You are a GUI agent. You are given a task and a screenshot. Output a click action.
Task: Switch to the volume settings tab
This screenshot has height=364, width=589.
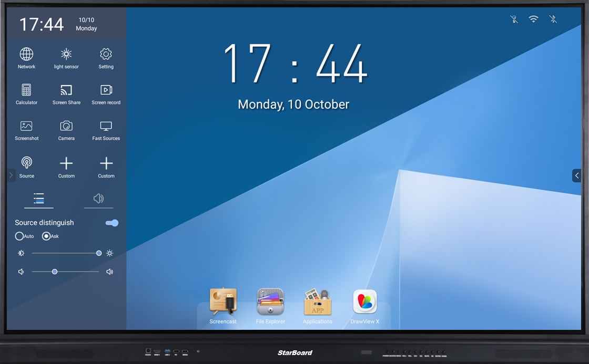(x=98, y=199)
